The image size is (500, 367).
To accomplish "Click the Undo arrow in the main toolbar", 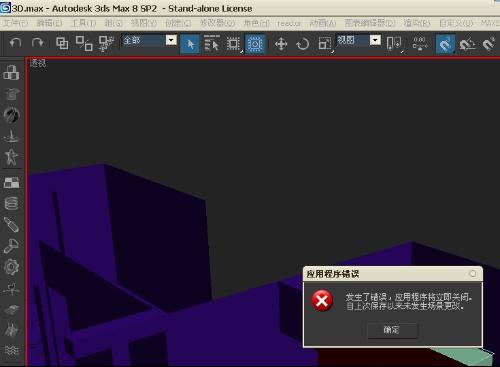I will click(15, 43).
